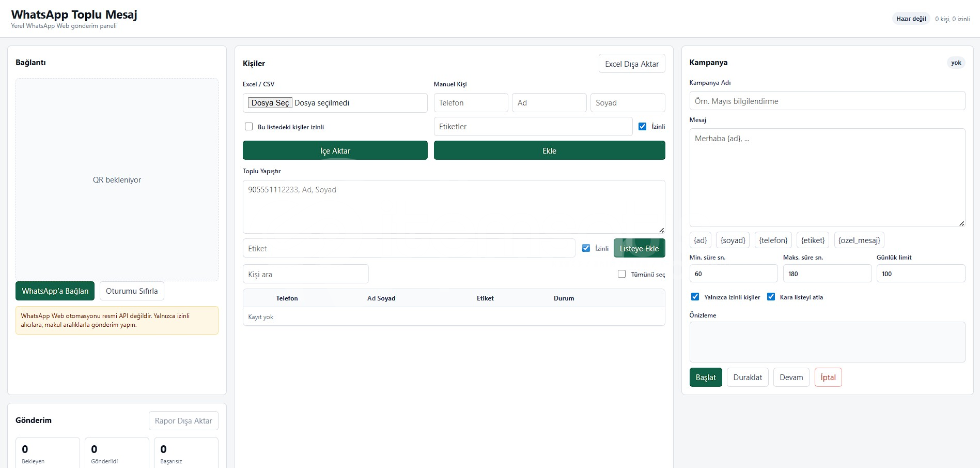The width and height of the screenshot is (980, 468).
Task: Pause sending with 'Duraklat' button
Action: (x=748, y=378)
